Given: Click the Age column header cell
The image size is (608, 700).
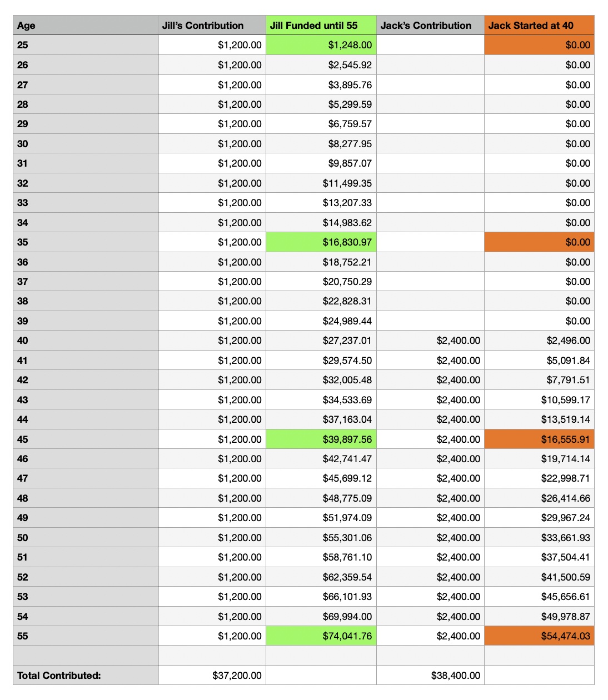Looking at the screenshot, I should click(85, 26).
